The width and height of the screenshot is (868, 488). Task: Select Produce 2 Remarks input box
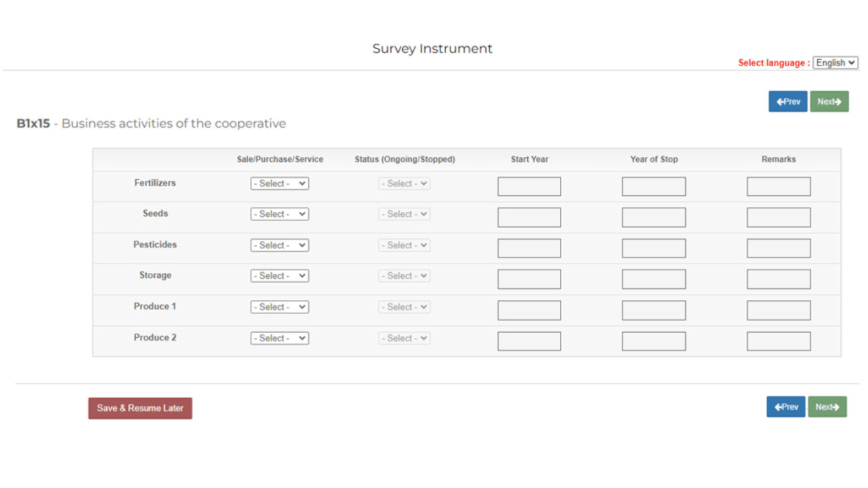point(778,342)
